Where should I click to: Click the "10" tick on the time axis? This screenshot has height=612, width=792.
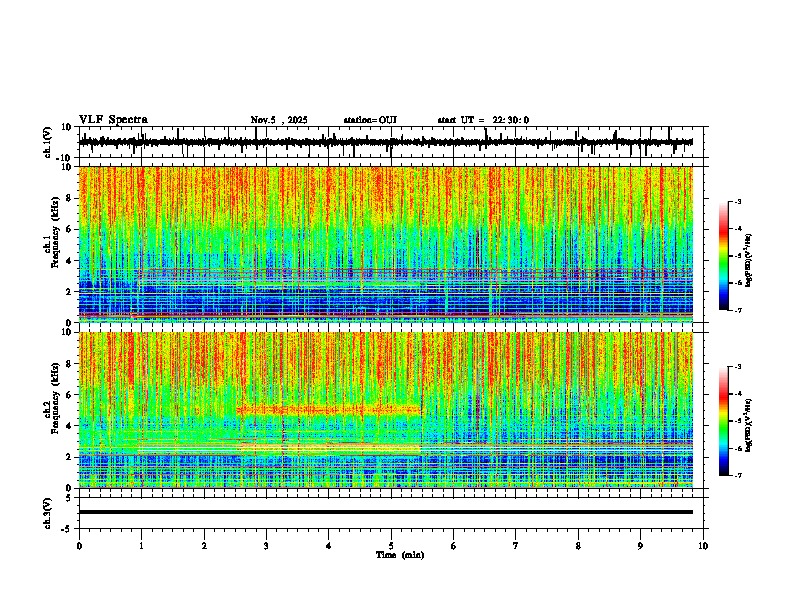pyautogui.click(x=703, y=546)
